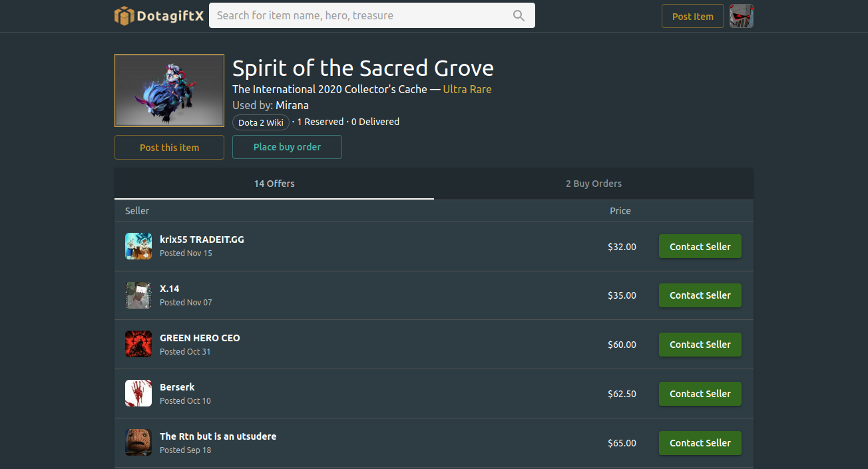
Task: Contact Seller for the $32.00 offer
Action: [700, 247]
